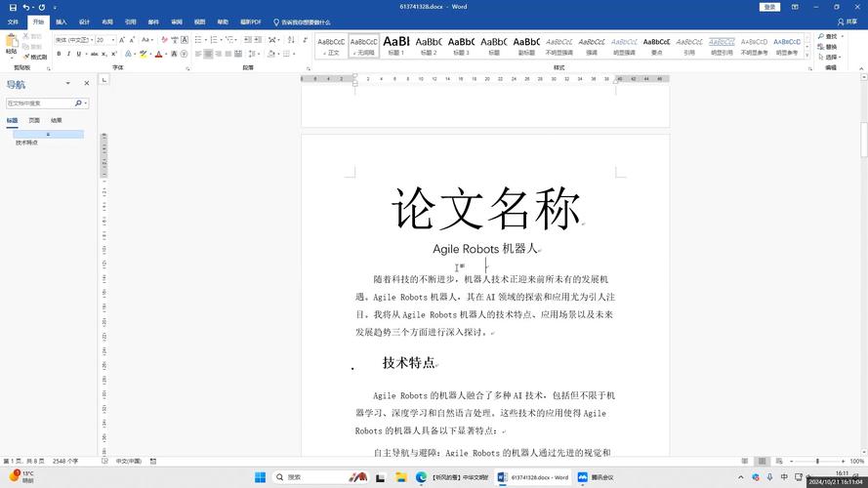Open the 设计 (Design) ribbon tab
Viewport: 868px width, 488px height.
click(84, 22)
